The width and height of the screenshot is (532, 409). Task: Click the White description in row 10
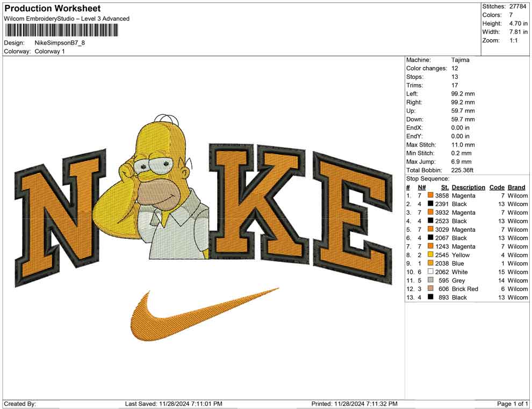click(460, 272)
